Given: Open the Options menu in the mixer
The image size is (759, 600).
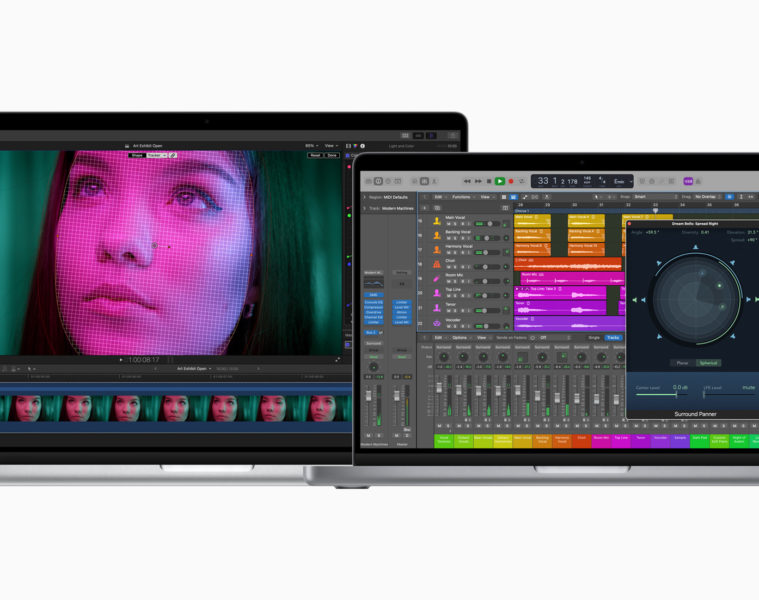Looking at the screenshot, I should [459, 338].
